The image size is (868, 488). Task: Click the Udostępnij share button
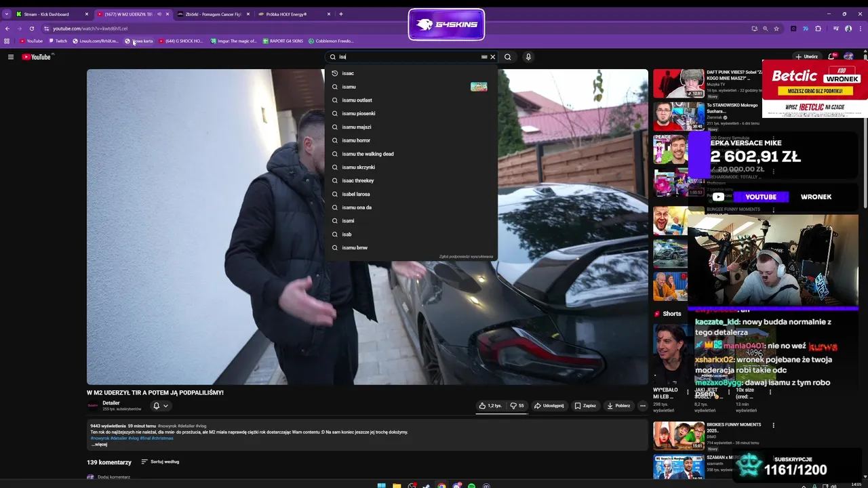pyautogui.click(x=549, y=406)
